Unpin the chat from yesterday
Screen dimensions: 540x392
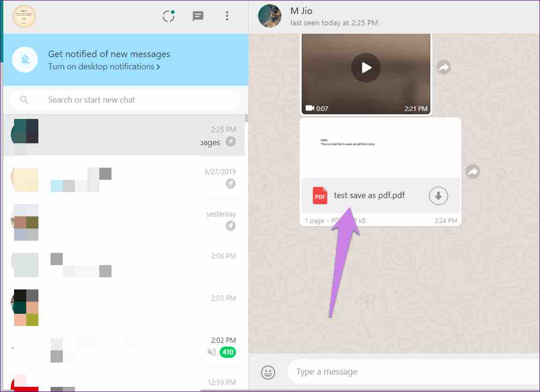coord(230,226)
